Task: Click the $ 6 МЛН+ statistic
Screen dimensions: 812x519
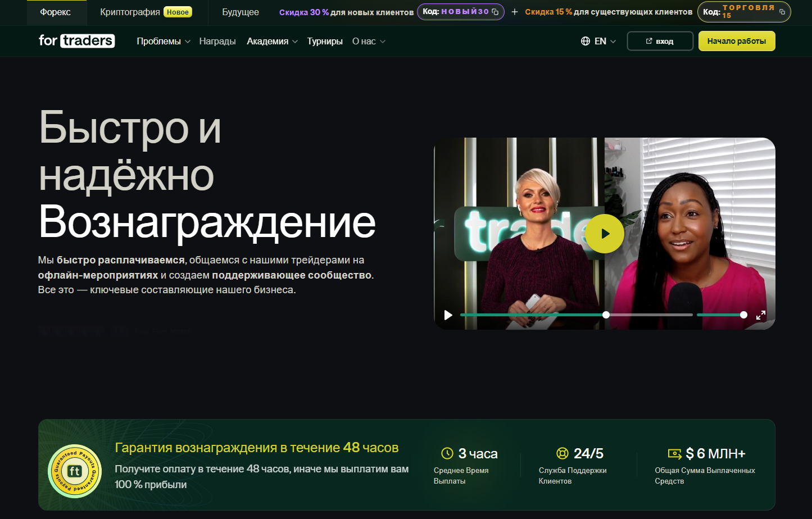Action: (715, 453)
